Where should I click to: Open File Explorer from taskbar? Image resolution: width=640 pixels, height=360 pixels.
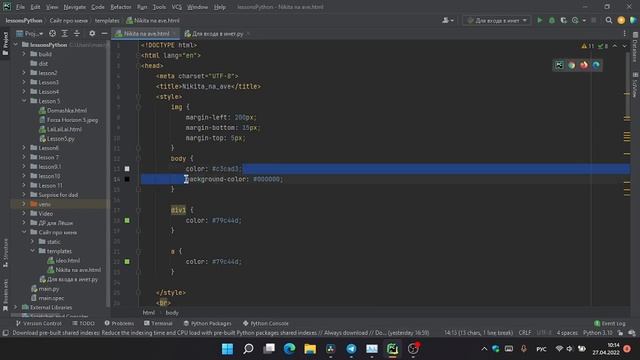pos(310,349)
